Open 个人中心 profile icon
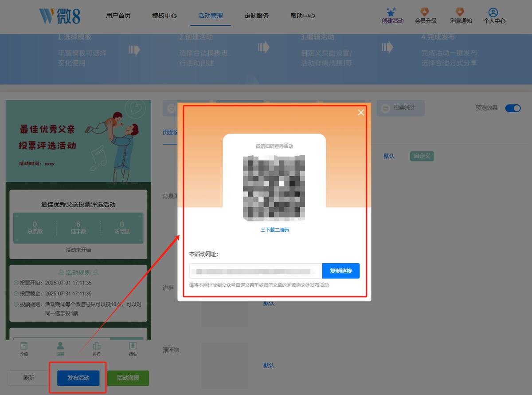This screenshot has width=532, height=395. click(x=493, y=12)
